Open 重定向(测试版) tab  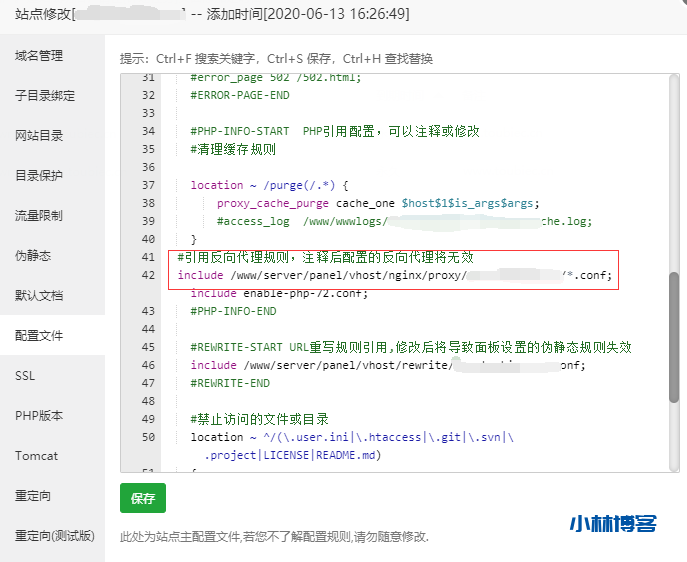click(x=54, y=535)
